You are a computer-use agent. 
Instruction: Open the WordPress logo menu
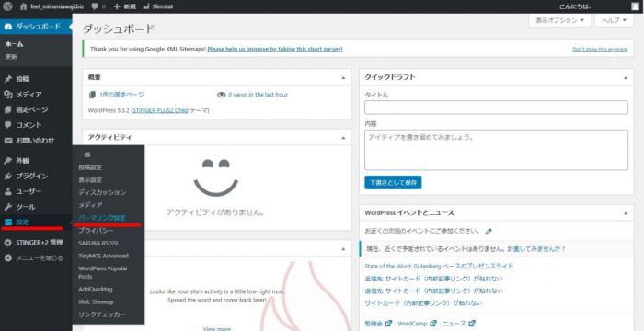tap(8, 6)
